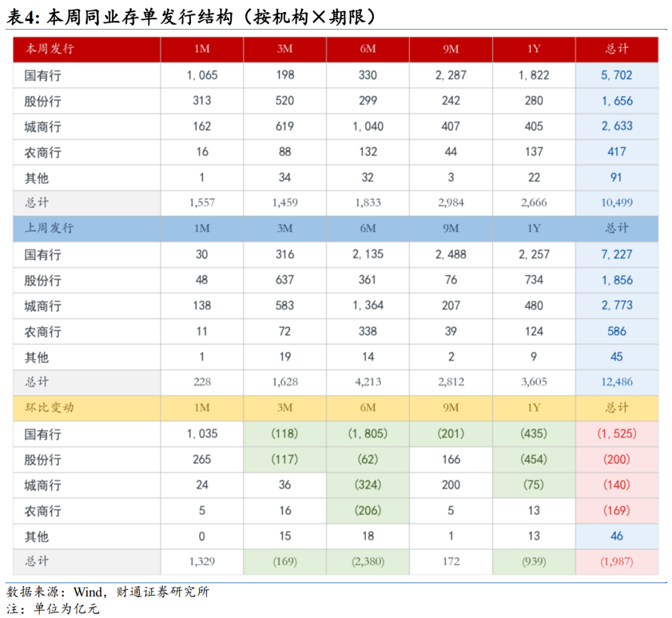
Task: Select the 9M header in the blue row
Action: coord(451,228)
